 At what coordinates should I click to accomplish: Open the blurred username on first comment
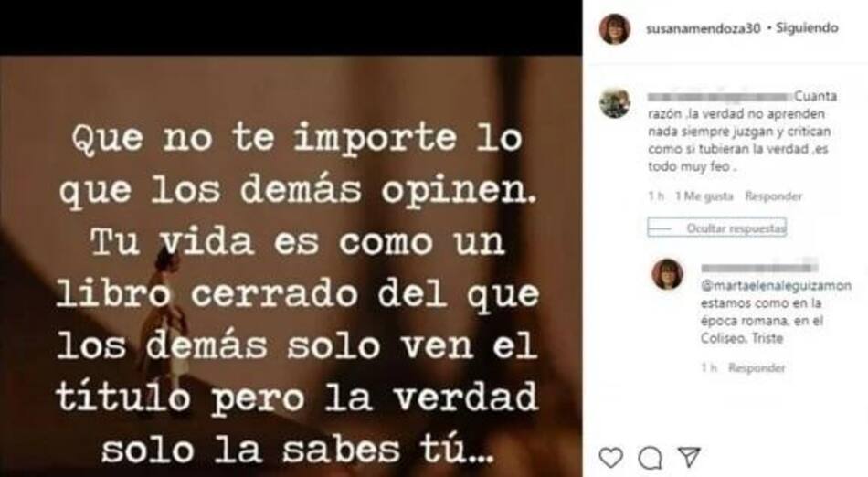point(720,96)
